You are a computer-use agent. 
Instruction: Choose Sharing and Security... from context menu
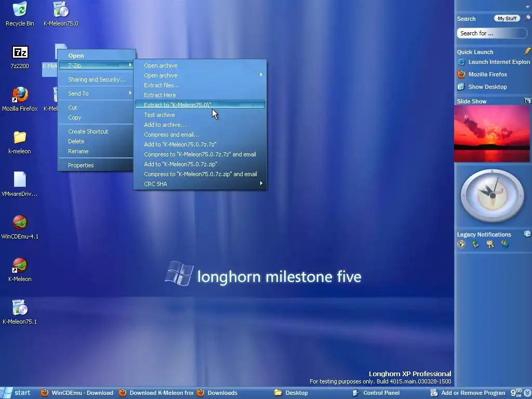[97, 79]
